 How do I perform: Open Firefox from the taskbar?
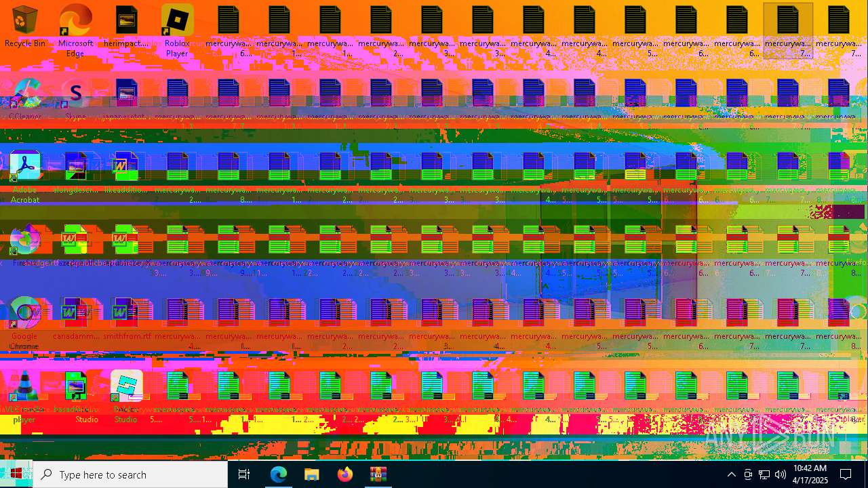click(x=344, y=474)
